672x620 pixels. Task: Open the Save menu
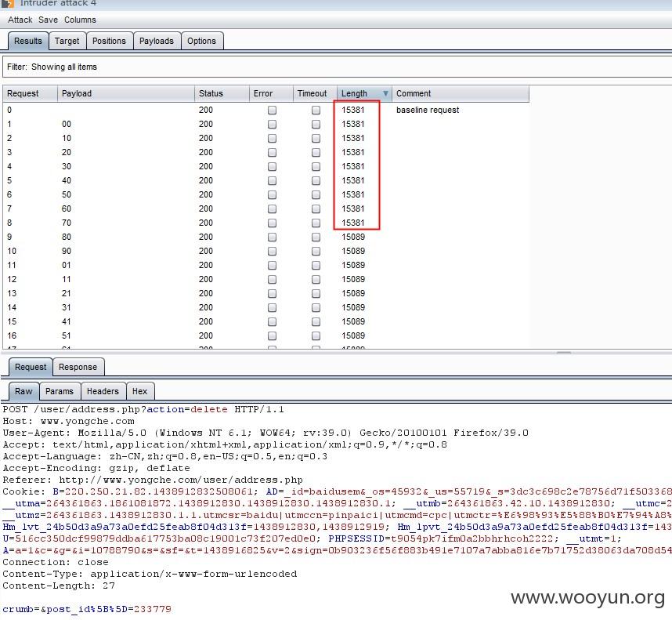pos(48,20)
